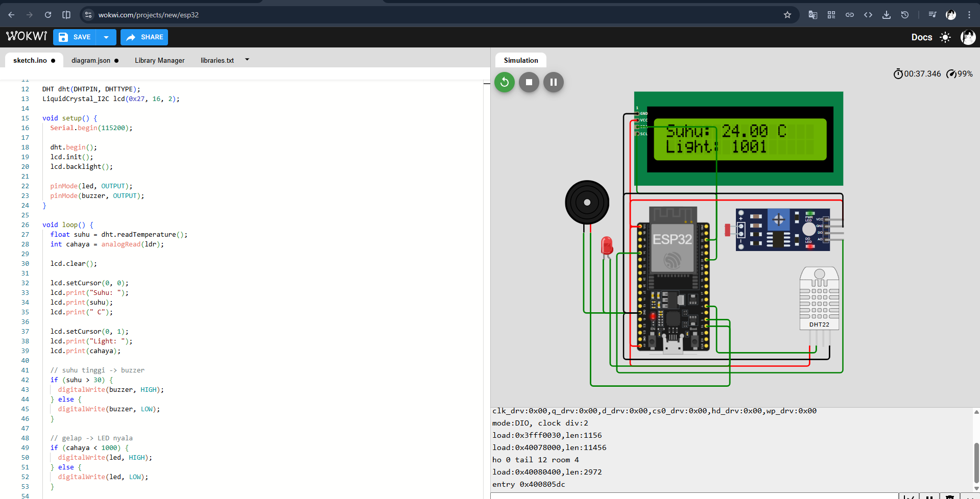This screenshot has width=980, height=499.
Task: Open the Docs link
Action: tap(922, 37)
